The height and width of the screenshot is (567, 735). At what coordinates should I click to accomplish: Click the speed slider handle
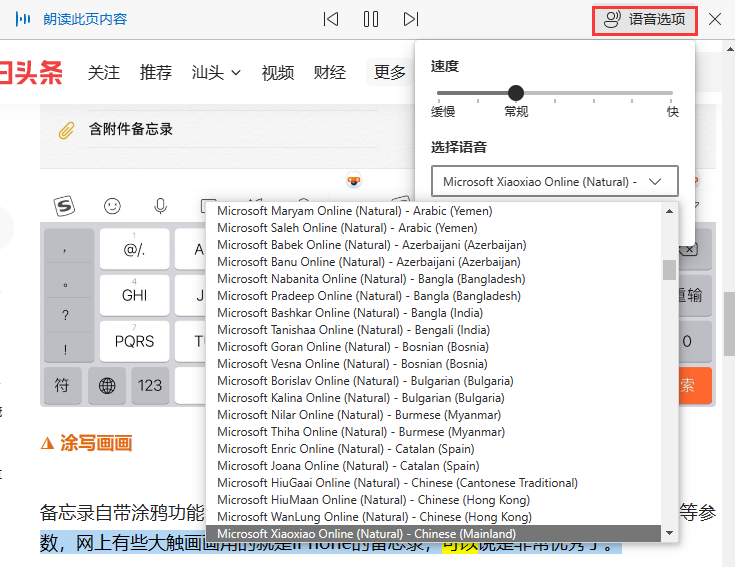516,93
